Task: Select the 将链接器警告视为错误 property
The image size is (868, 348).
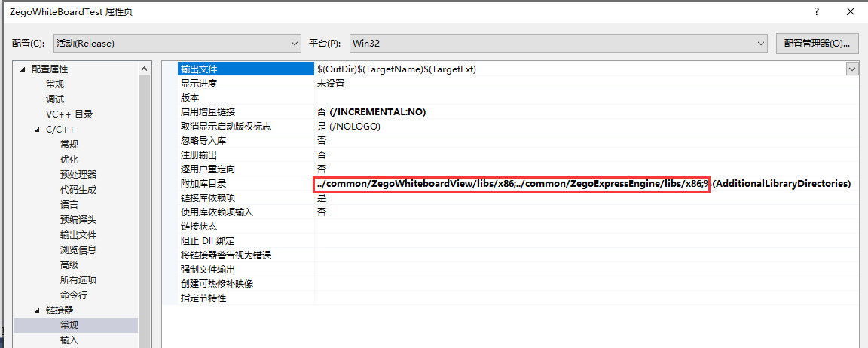Action: (x=225, y=255)
